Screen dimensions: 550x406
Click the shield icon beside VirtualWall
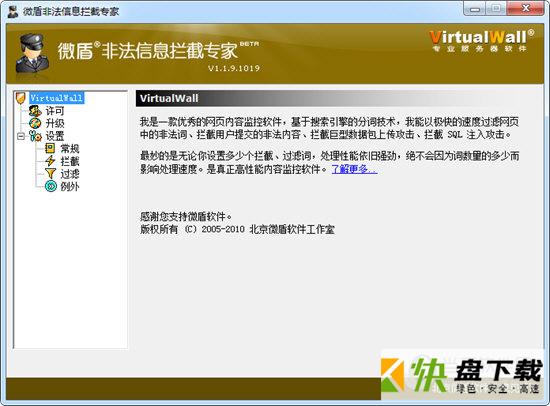pyautogui.click(x=21, y=98)
